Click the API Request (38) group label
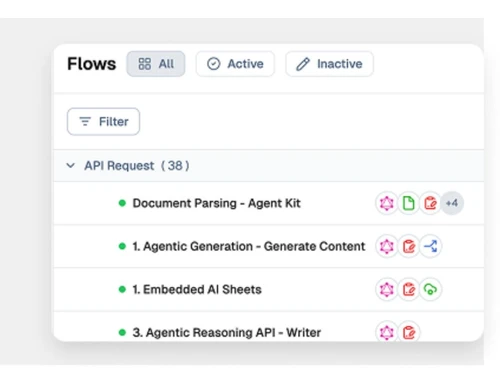 [x=137, y=166]
